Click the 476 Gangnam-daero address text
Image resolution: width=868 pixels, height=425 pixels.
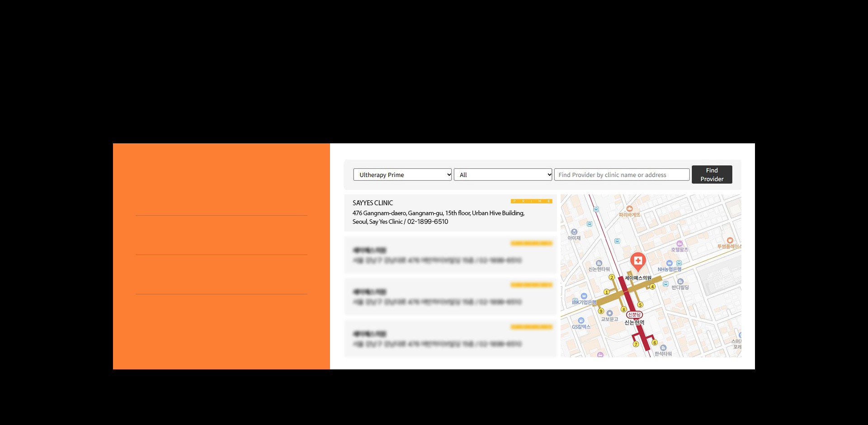439,217
